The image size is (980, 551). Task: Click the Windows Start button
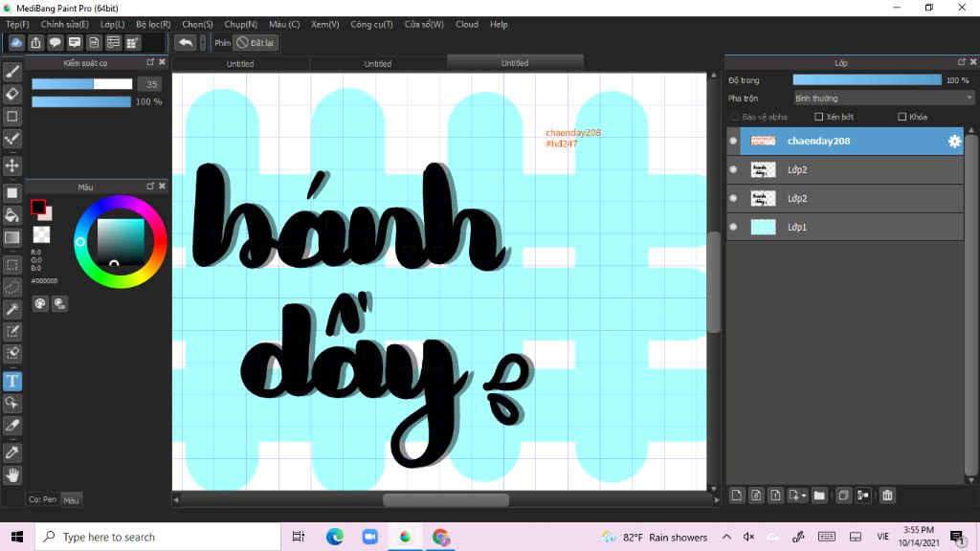click(x=17, y=537)
